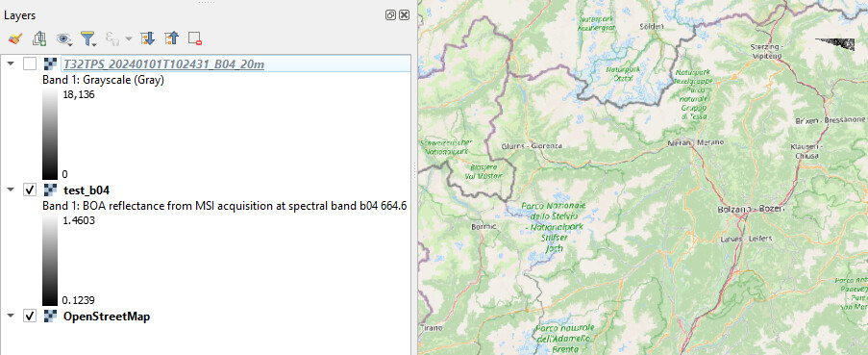Select the test_b04 layer name
The height and width of the screenshot is (355, 868).
tap(87, 190)
